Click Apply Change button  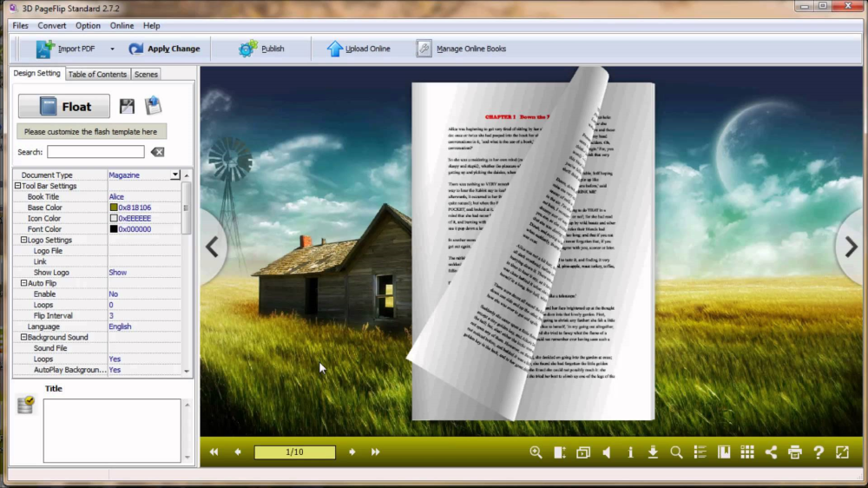(x=164, y=49)
